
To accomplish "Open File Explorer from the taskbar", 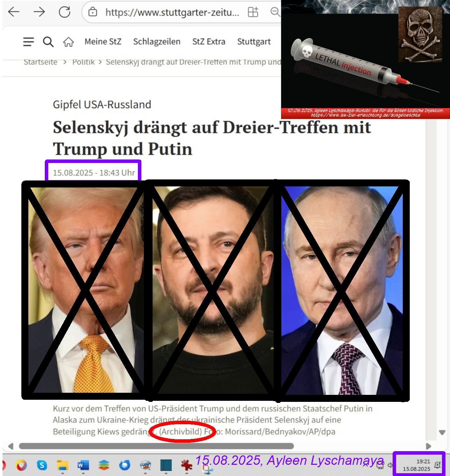I will point(63,465).
